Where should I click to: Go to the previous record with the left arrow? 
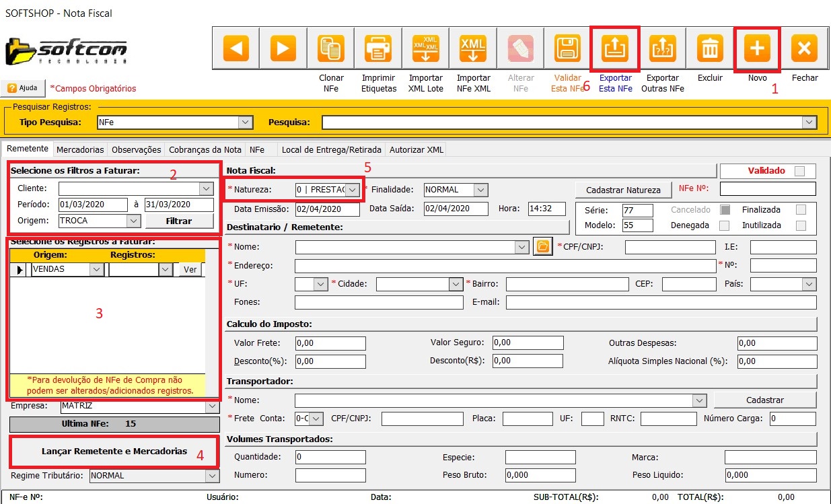click(236, 48)
